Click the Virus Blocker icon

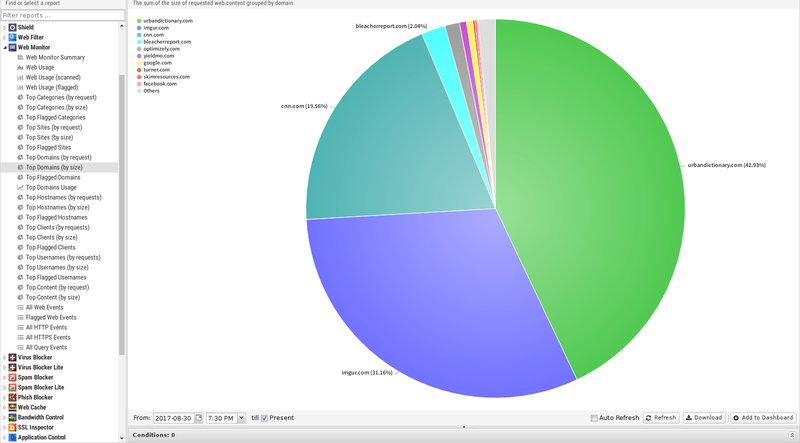(x=13, y=357)
